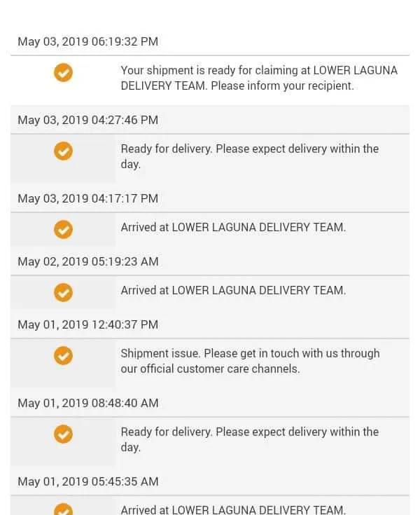Select the checkmark icon under May 02 timestamp
Viewport: 420px width, 515px height.
point(63,292)
